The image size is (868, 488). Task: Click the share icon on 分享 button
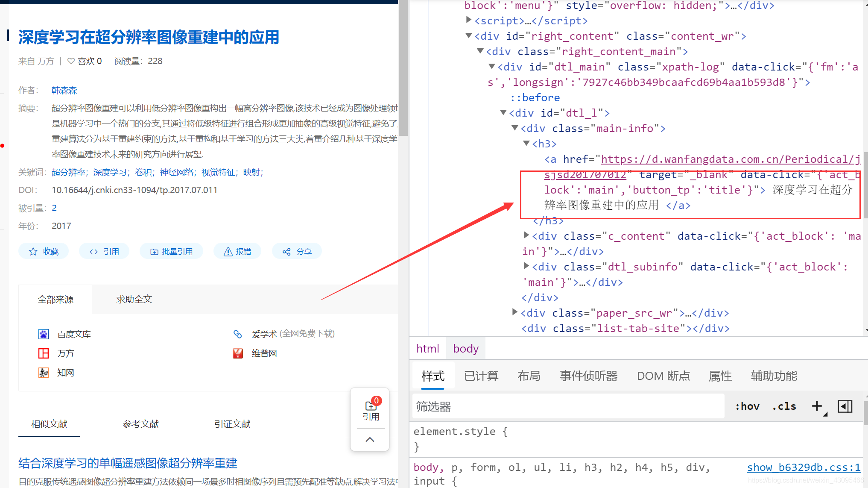[x=286, y=252]
